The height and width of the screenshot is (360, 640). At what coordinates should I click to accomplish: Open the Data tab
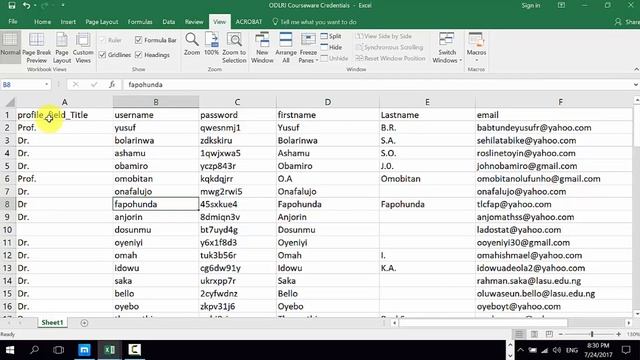(169, 22)
